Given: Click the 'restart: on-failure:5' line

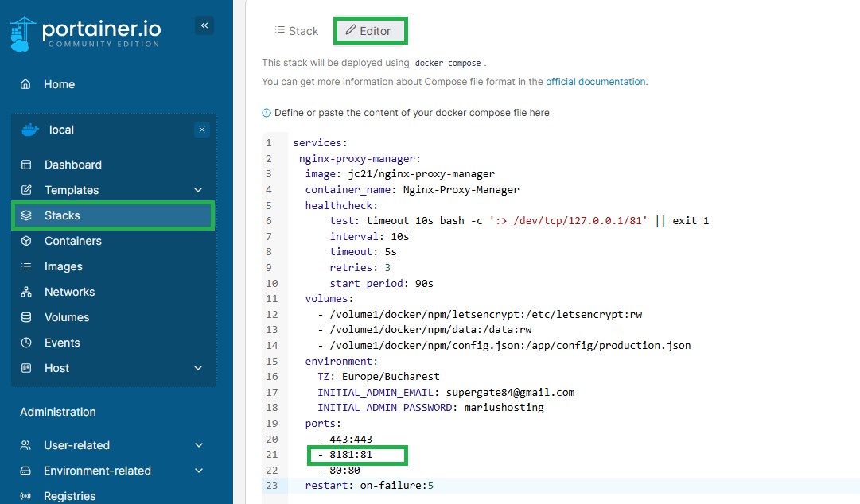Looking at the screenshot, I should point(369,486).
